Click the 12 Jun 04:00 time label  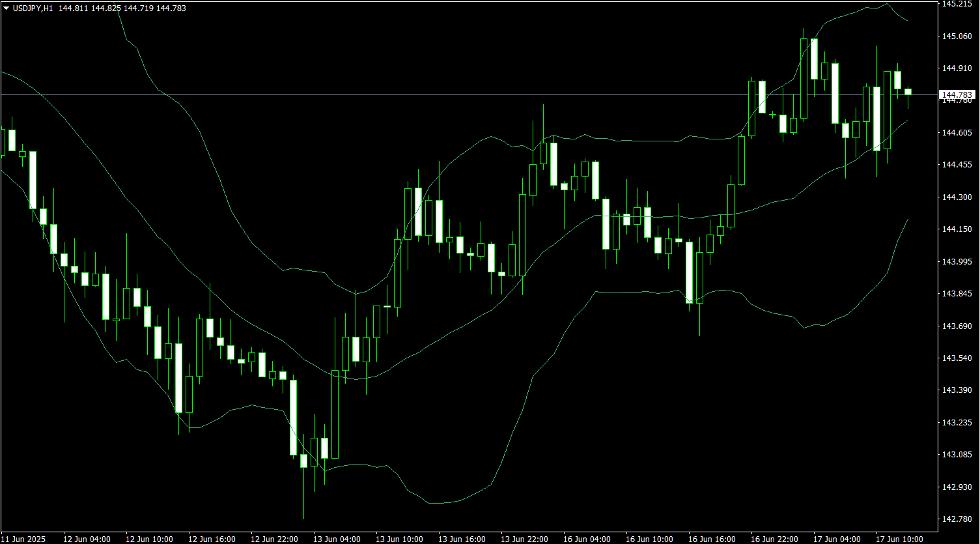(x=87, y=539)
